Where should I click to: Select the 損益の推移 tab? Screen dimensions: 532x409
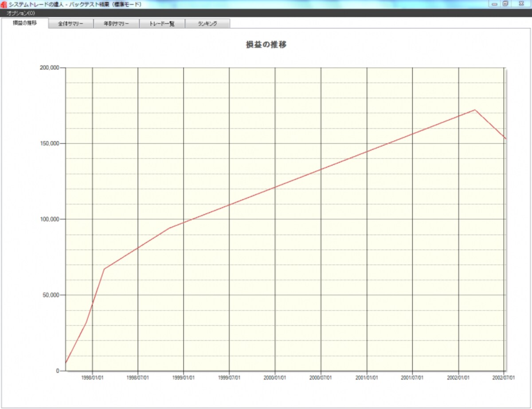[25, 23]
